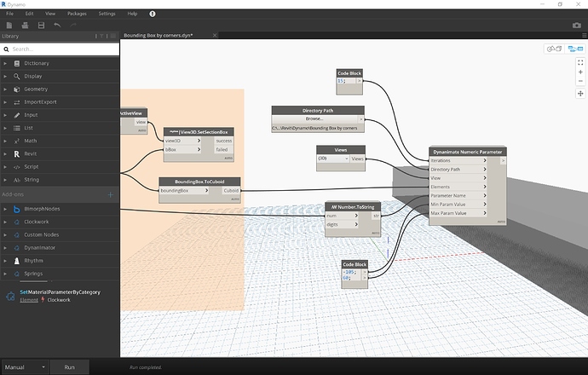The height and width of the screenshot is (375, 588).
Task: Click the Script code category icon
Action: (x=16, y=167)
